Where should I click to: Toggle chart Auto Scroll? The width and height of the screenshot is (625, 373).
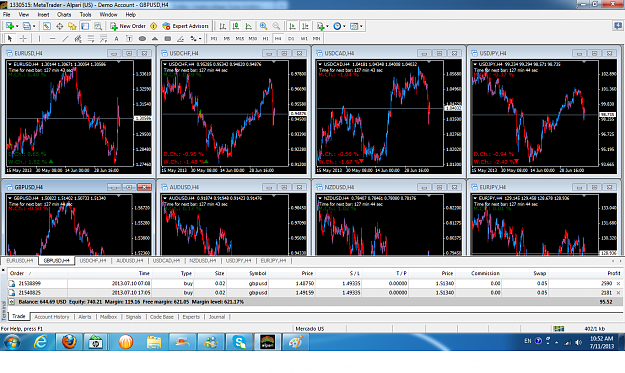click(292, 26)
